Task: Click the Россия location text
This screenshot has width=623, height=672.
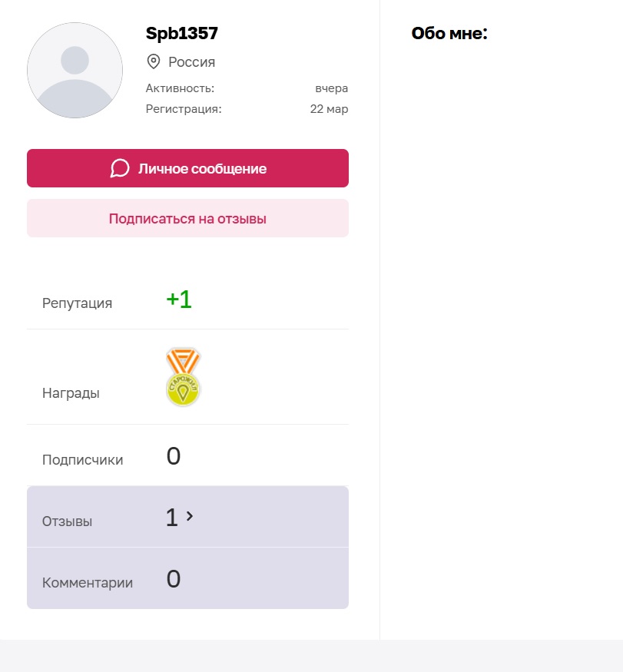Action: click(192, 62)
